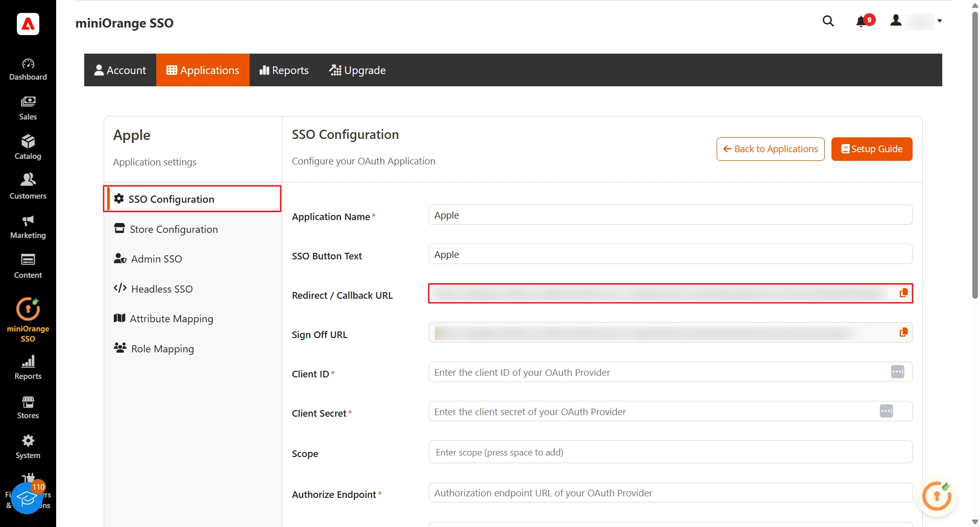Focus the SSO Button Text field

click(670, 254)
